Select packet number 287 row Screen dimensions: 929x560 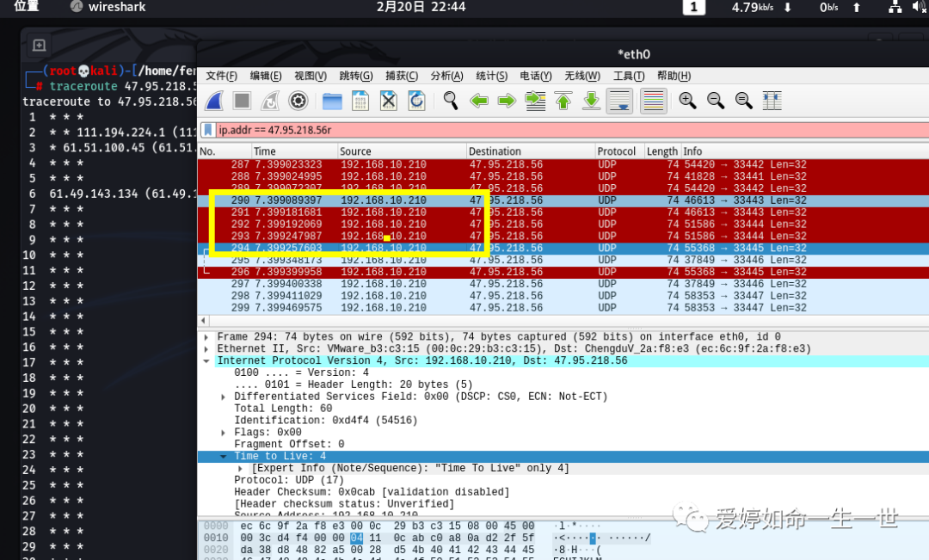(x=563, y=164)
